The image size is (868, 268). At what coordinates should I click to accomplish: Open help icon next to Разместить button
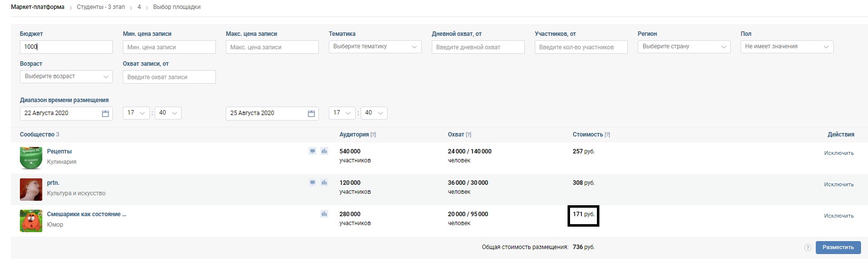point(808,248)
